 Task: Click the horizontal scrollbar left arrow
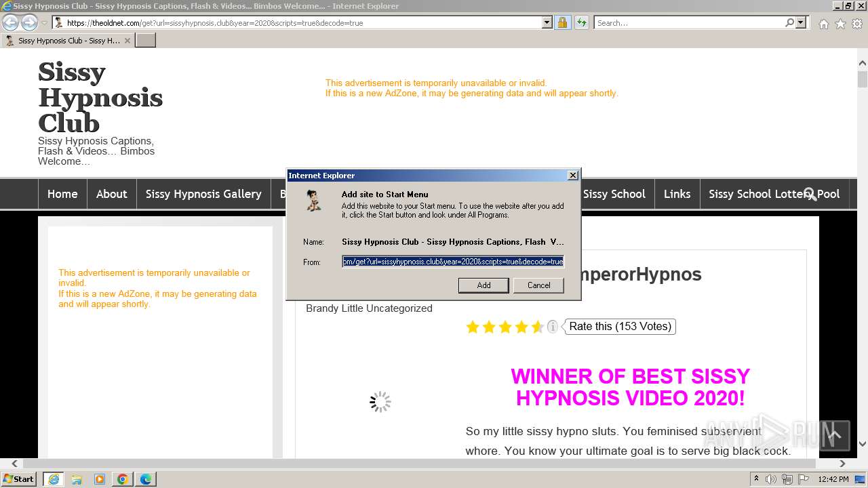[x=15, y=464]
